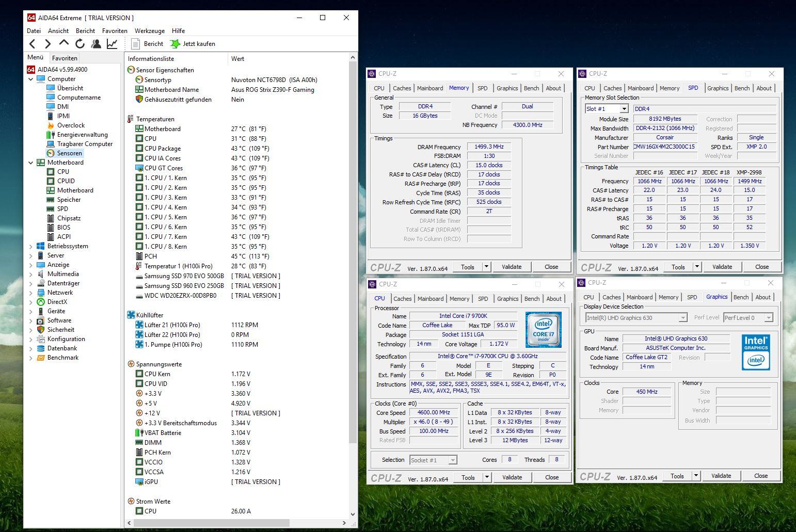Click Close in CPU-Z SPD window

pos(762,267)
